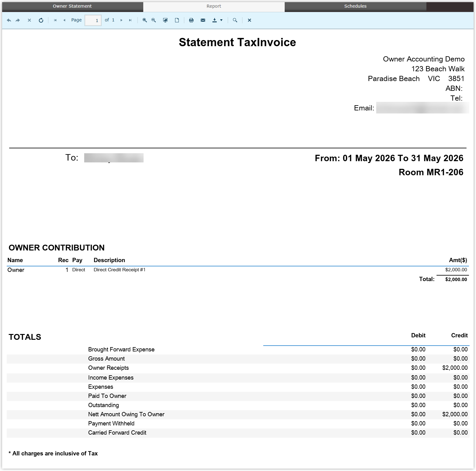Click the Expenses row label in totals
The width and height of the screenshot is (476, 471).
point(100,387)
